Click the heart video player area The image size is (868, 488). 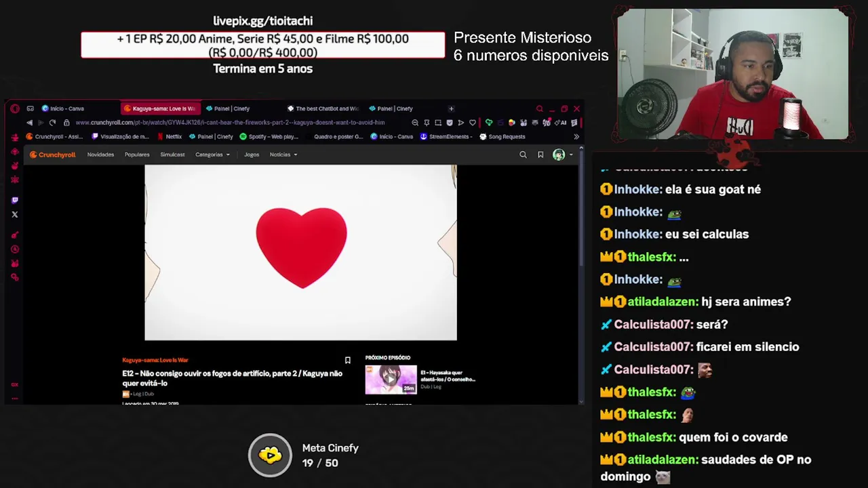pos(300,252)
